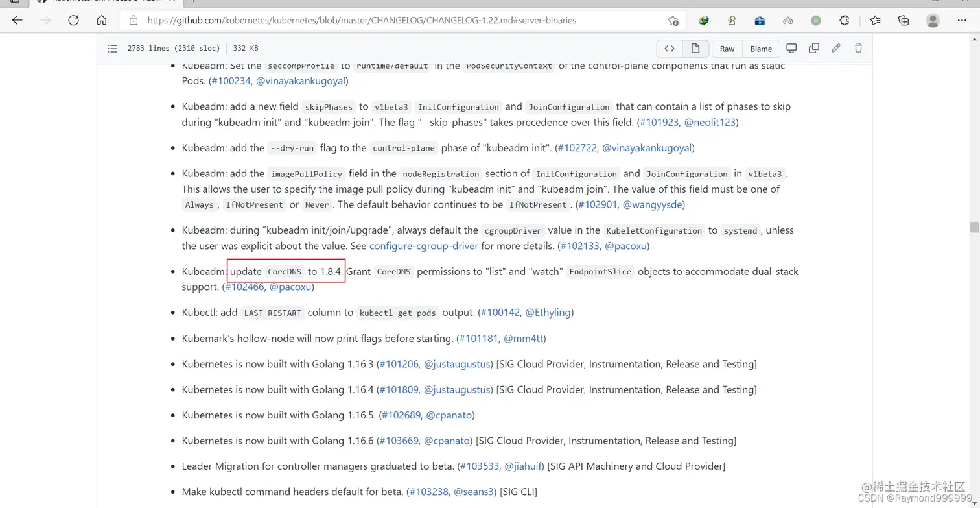Open @wangyysde profile link
The height and width of the screenshot is (508, 980).
click(x=652, y=204)
